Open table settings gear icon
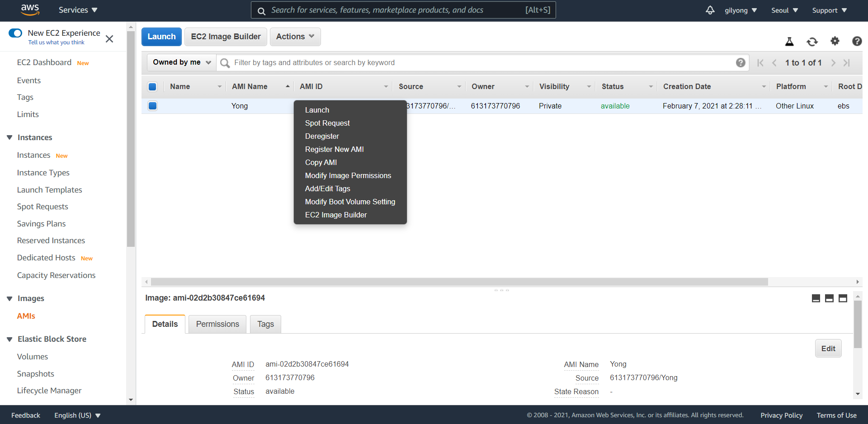Image resolution: width=868 pixels, height=424 pixels. [x=835, y=41]
